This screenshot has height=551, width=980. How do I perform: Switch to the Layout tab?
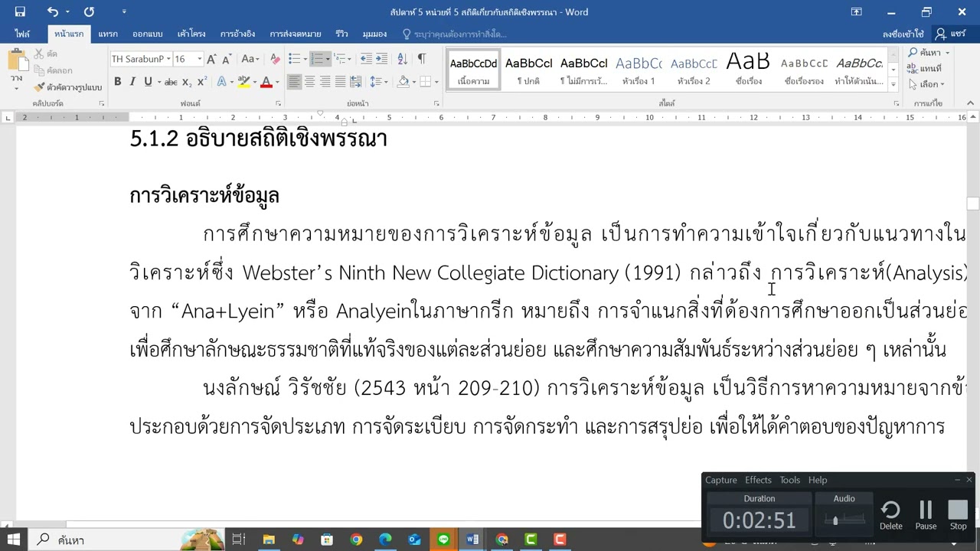(191, 34)
